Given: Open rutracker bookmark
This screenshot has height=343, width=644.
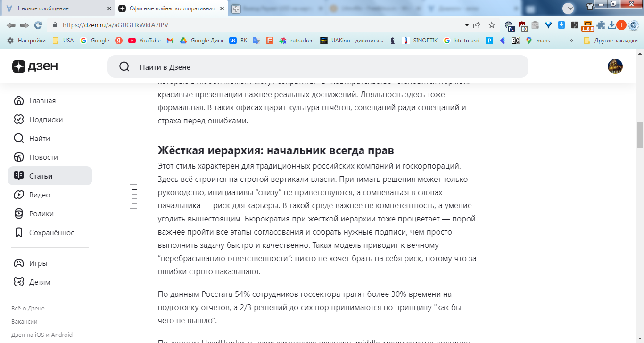Looking at the screenshot, I should pyautogui.click(x=296, y=41).
